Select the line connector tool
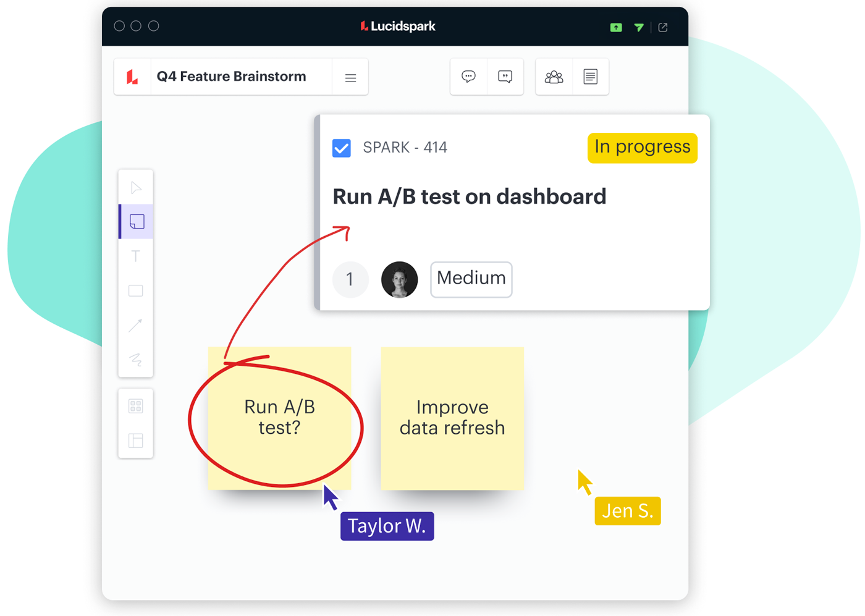This screenshot has height=616, width=865. pyautogui.click(x=136, y=325)
